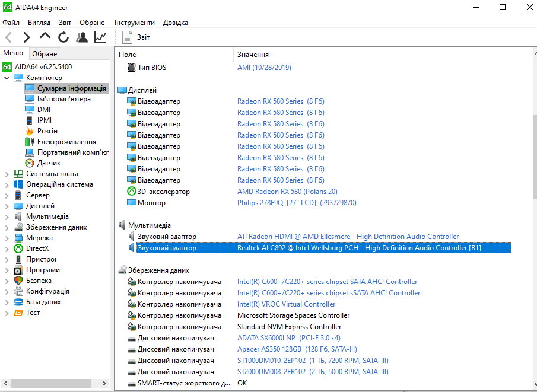Screen dimensions: 537x392
Task: Open the Довідка menu
Action: point(176,23)
